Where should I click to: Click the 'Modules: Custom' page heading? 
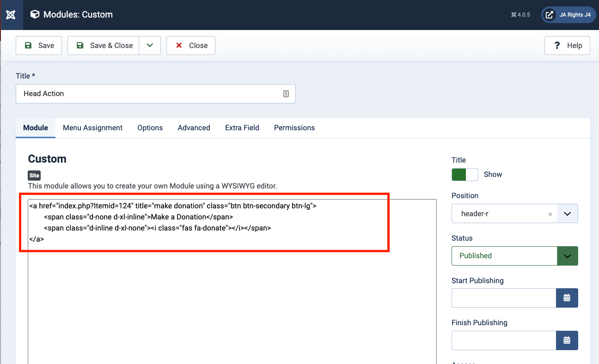(78, 15)
